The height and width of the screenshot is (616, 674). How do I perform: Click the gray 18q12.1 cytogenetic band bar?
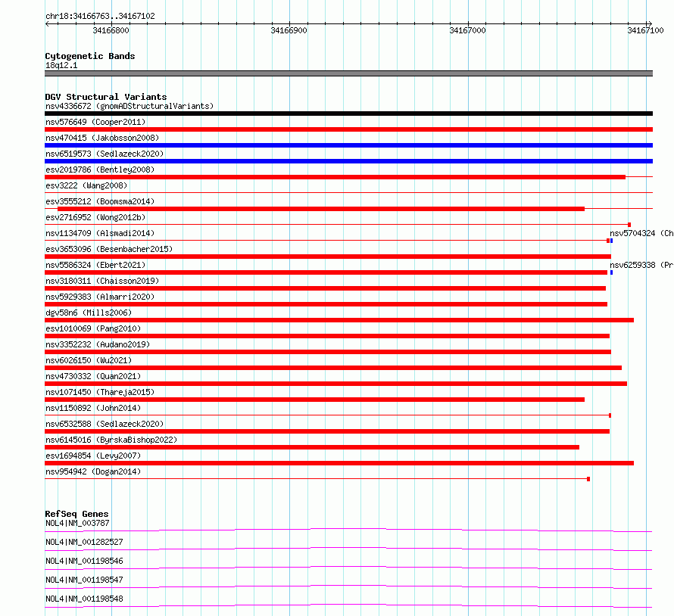(x=348, y=73)
